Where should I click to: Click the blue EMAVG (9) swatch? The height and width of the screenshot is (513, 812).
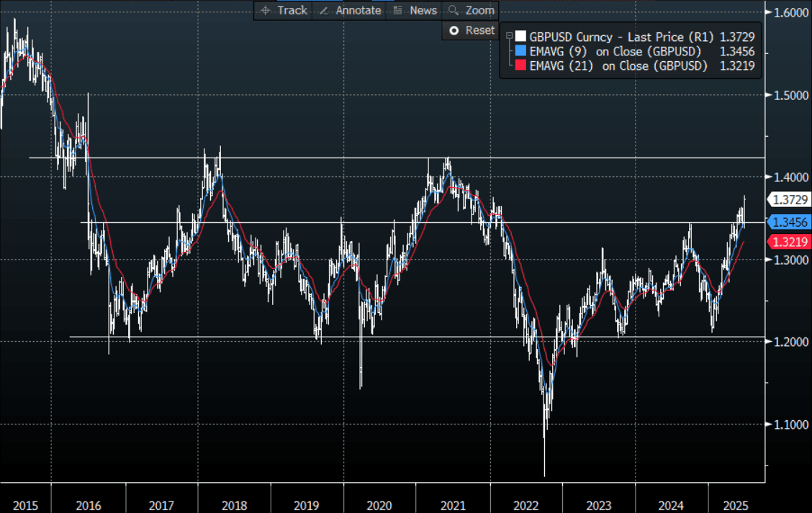pyautogui.click(x=520, y=51)
